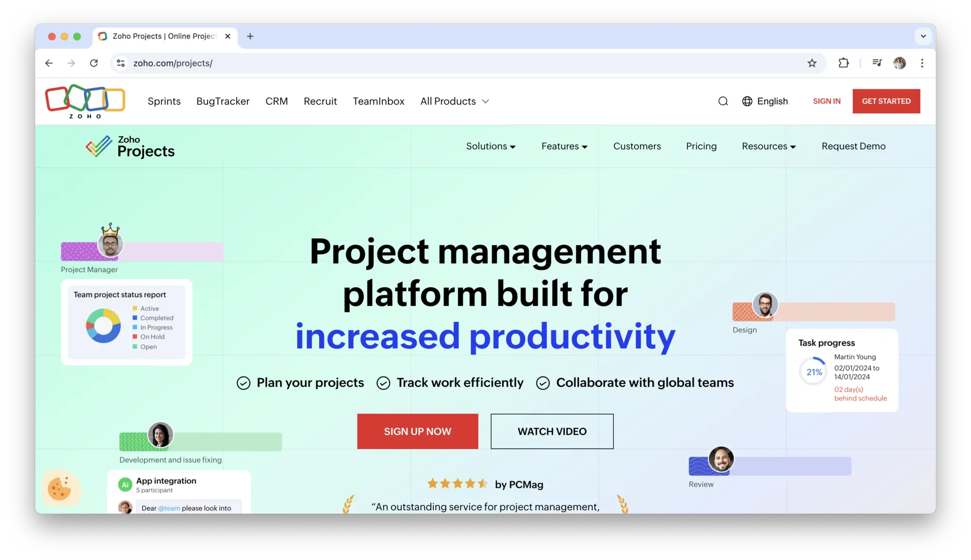Viewport: 971px width, 560px height.
Task: Open the cookie preferences icon
Action: (x=60, y=488)
